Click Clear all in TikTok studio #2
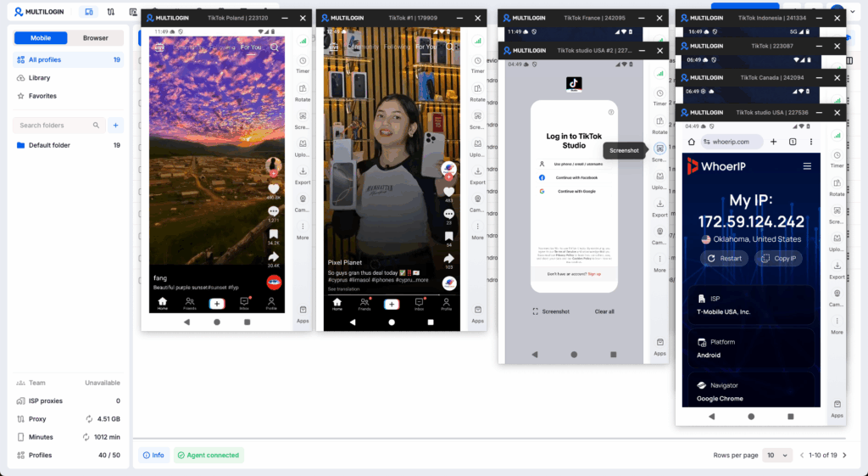 pyautogui.click(x=604, y=311)
